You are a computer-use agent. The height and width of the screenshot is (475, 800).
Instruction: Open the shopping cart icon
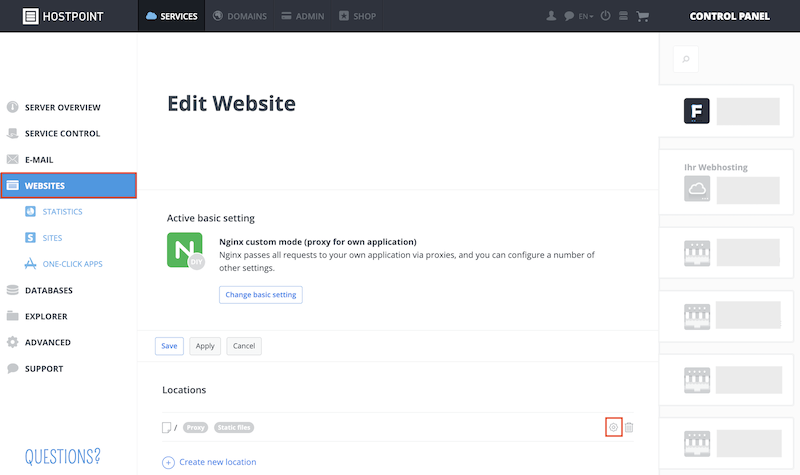[x=642, y=16]
